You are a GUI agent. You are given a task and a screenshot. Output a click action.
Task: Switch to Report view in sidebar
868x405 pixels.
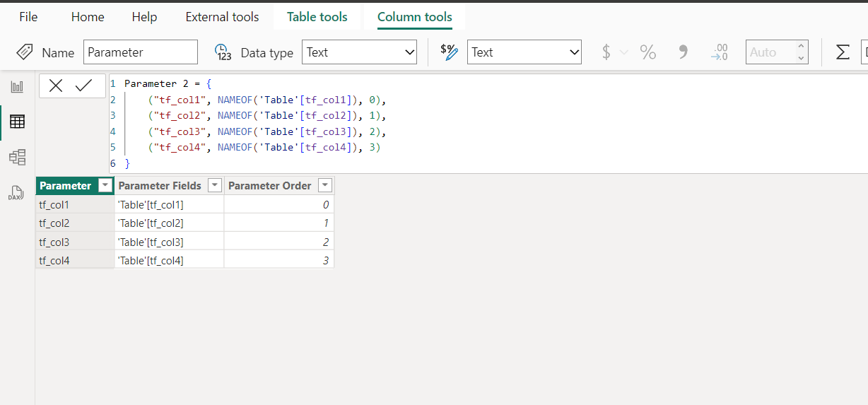(17, 87)
